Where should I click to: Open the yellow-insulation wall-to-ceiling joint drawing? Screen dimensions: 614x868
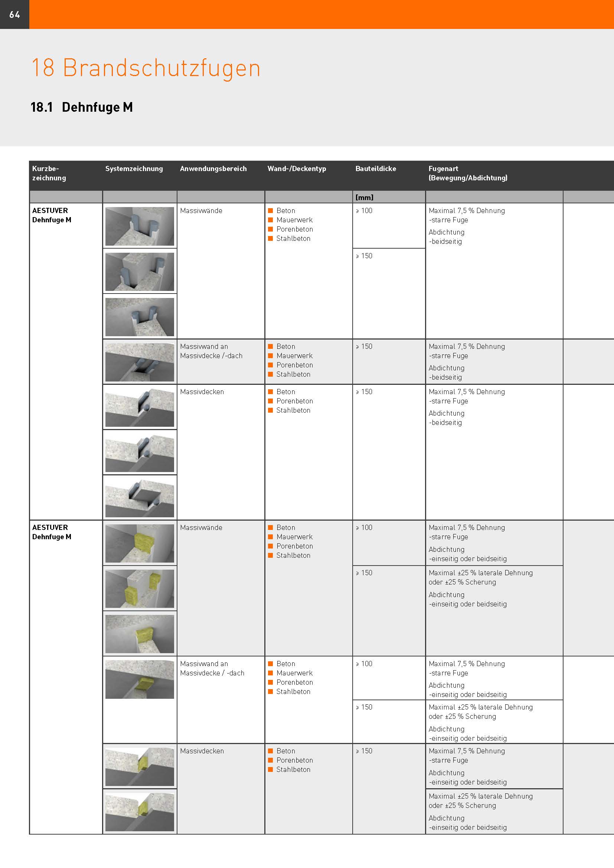(140, 679)
